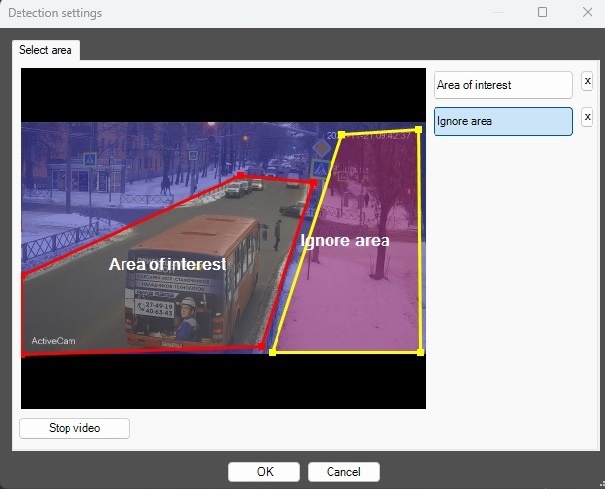Click the 'Ignore area' label in video
The height and width of the screenshot is (489, 605).
345,241
